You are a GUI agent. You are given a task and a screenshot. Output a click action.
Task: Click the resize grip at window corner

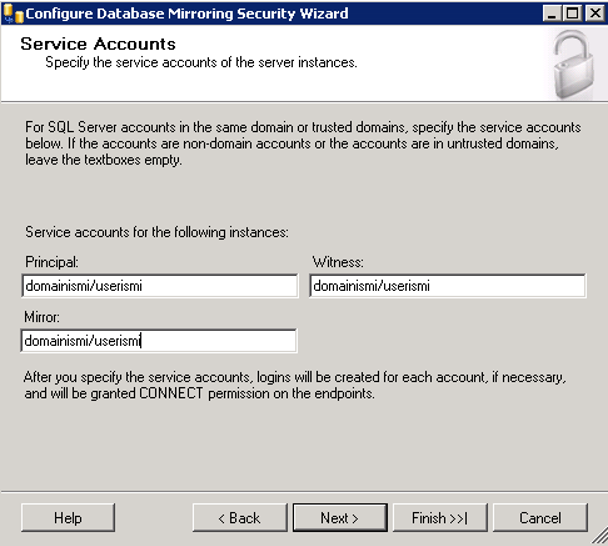[x=599, y=537]
